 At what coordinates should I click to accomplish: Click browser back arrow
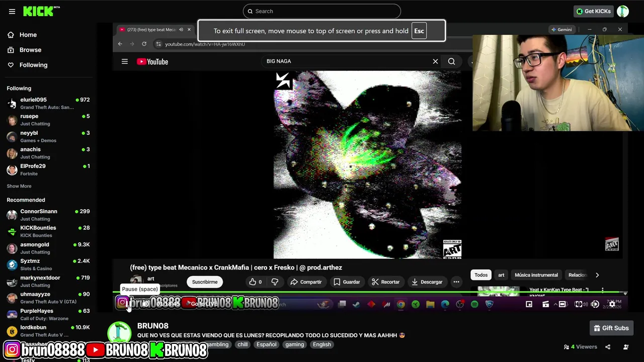click(120, 44)
